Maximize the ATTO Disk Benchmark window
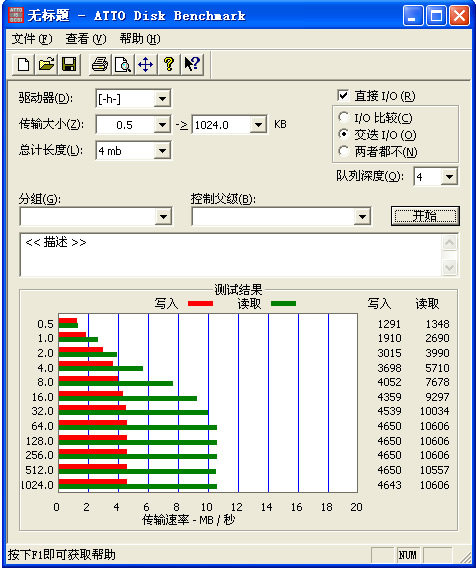Viewport: 476px width, 570px height. coord(436,16)
